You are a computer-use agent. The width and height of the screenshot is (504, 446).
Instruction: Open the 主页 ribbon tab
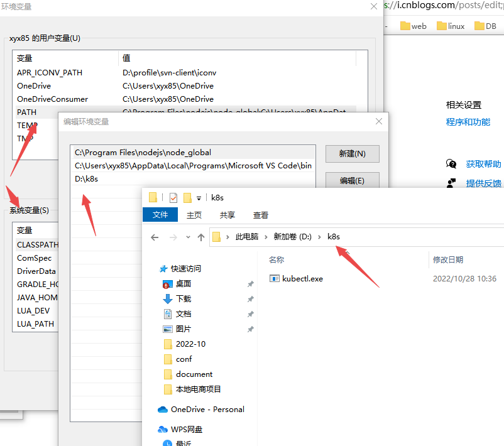tap(194, 215)
